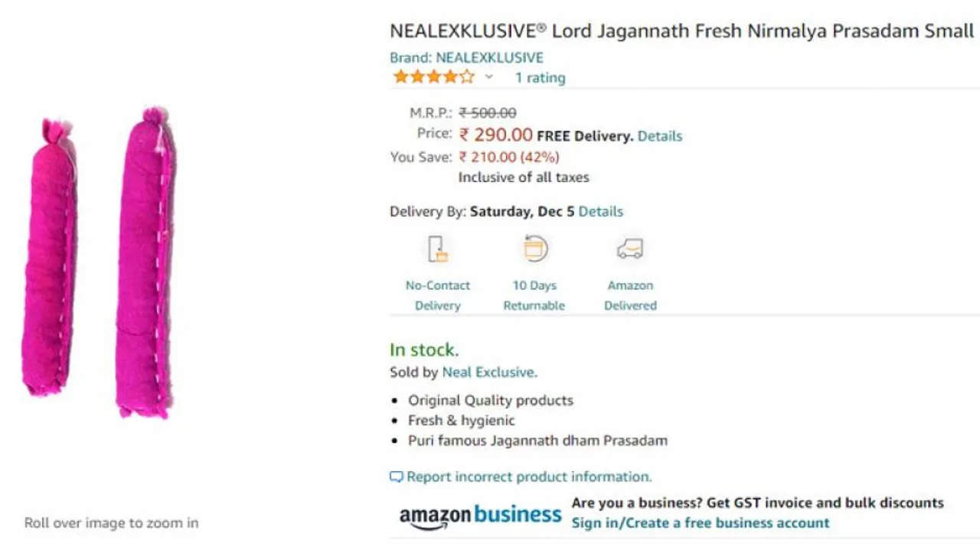This screenshot has height=550, width=980.
Task: Sign in to create a free business account
Action: point(701,522)
